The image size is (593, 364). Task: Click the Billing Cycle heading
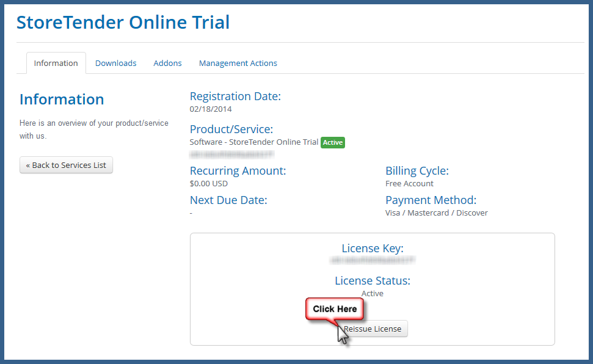[417, 170]
